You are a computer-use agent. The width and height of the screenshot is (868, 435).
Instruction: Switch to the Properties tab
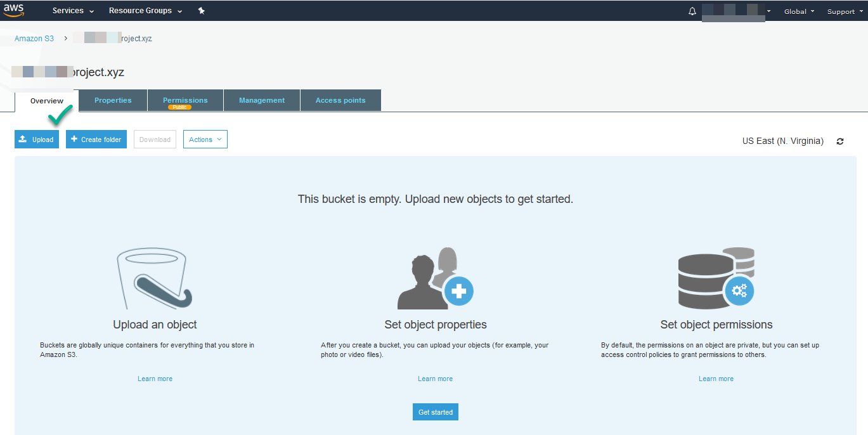(x=113, y=100)
